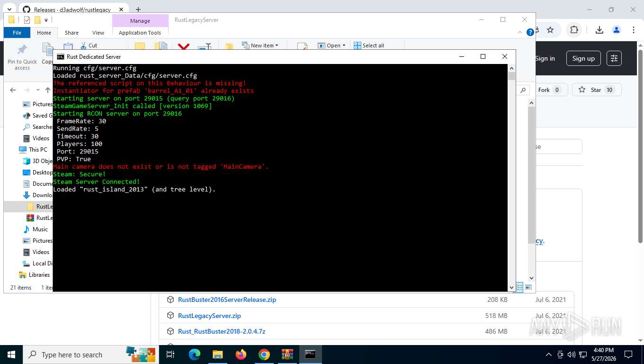Open the Application Tools tab
Viewport: 644px width, 364px height.
[140, 33]
